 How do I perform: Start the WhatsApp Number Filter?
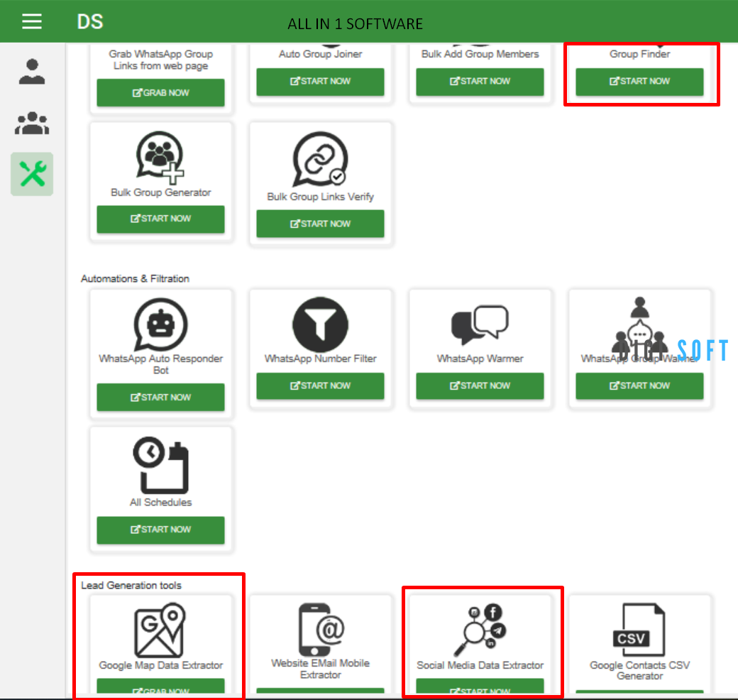pyautogui.click(x=320, y=386)
